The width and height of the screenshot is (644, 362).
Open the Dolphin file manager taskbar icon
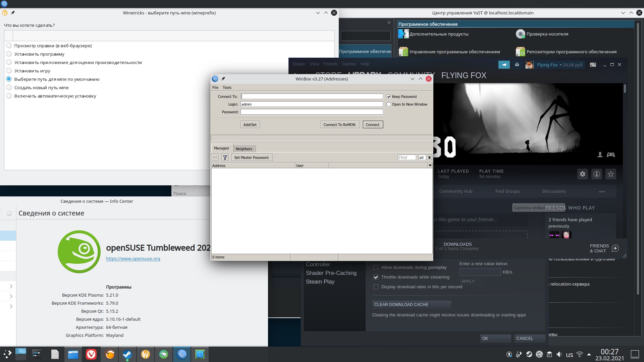[73, 354]
